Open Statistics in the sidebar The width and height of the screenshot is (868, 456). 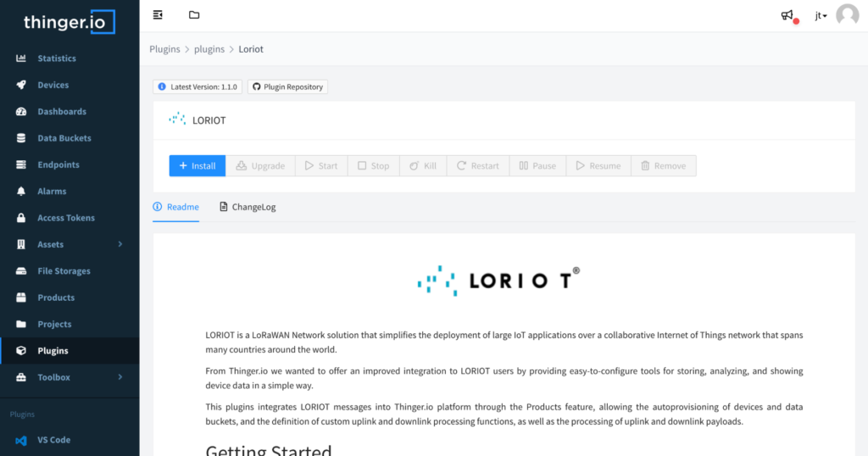[70, 58]
